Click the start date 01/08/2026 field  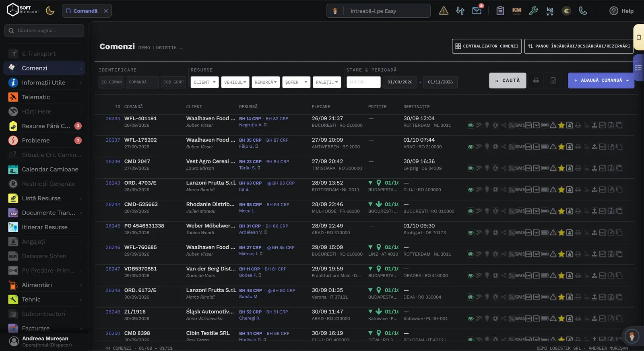(x=400, y=82)
